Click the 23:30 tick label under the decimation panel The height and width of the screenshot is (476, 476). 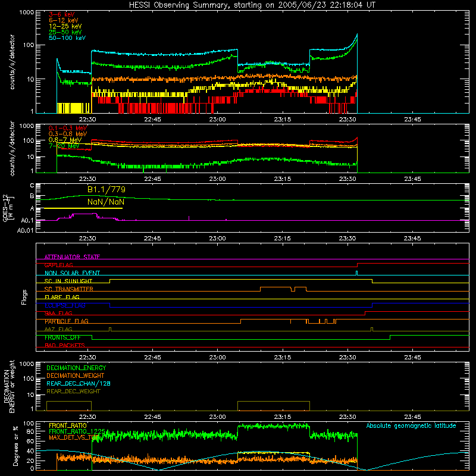[x=347, y=417]
